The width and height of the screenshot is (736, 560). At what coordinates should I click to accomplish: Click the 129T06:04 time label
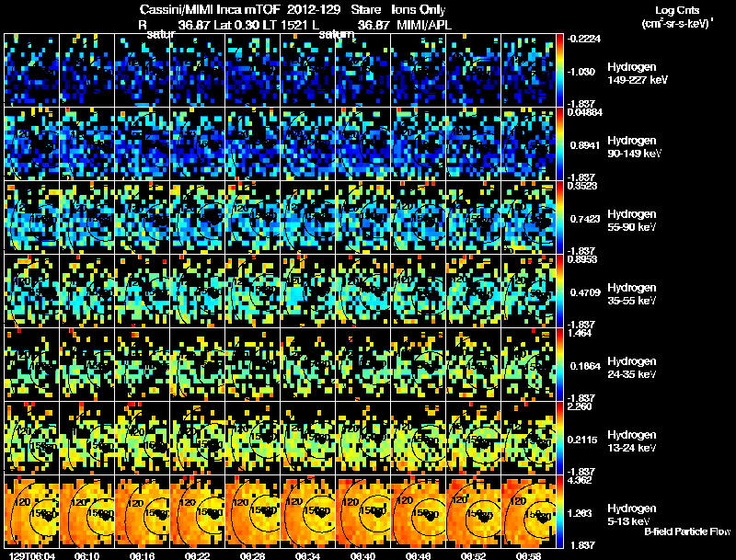tap(32, 555)
